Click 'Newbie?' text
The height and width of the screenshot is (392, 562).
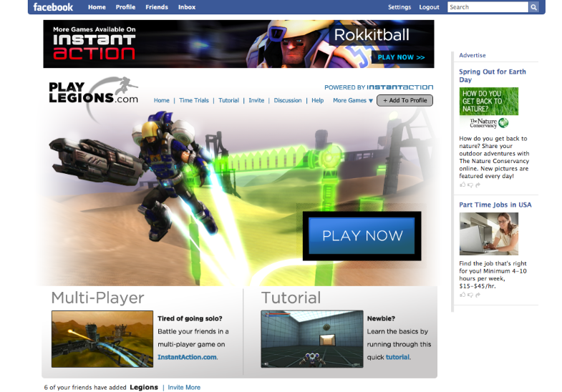tap(381, 318)
